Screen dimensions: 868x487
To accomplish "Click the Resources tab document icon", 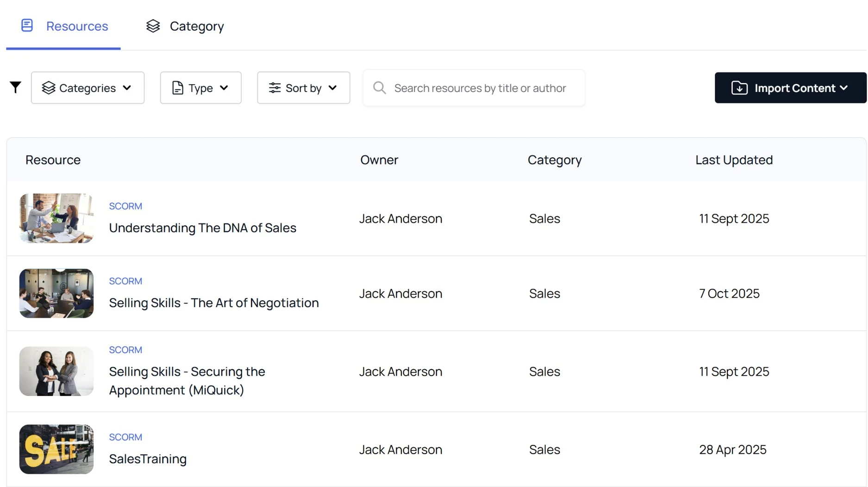I will 27,25.
